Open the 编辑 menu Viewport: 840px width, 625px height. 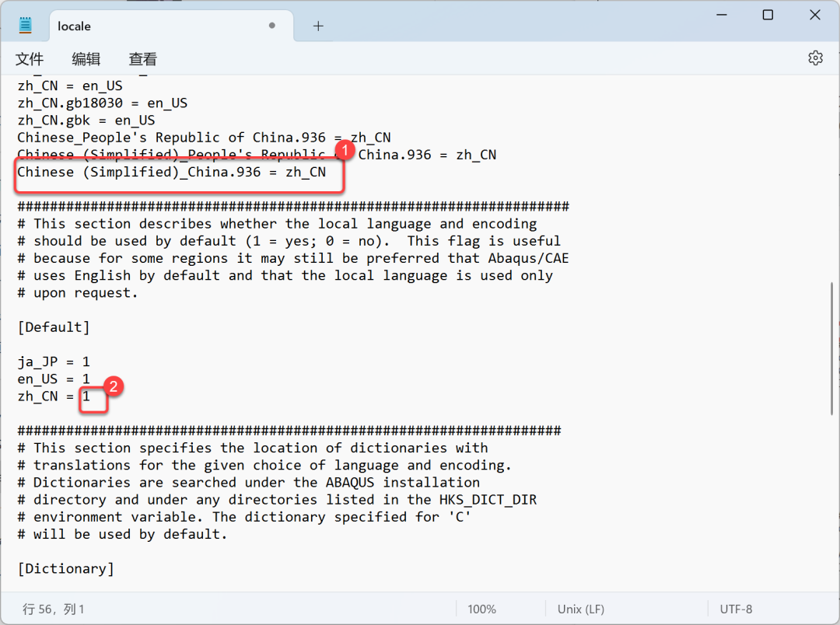coord(86,59)
